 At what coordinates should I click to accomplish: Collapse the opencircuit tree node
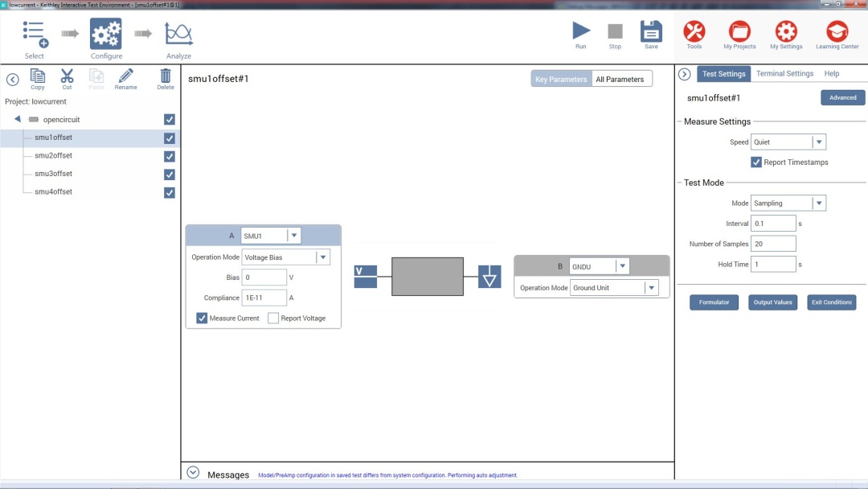pyautogui.click(x=18, y=119)
